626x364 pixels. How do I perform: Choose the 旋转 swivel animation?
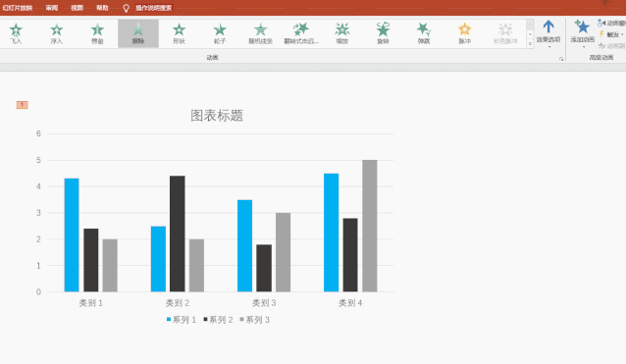383,33
